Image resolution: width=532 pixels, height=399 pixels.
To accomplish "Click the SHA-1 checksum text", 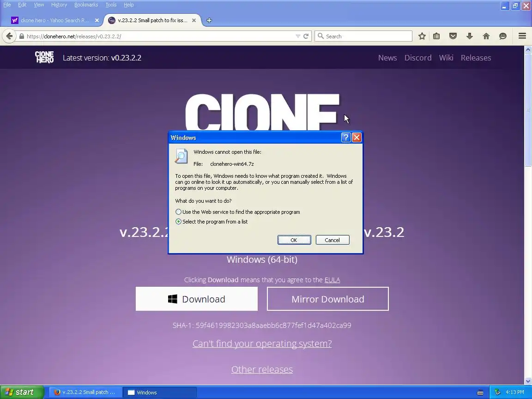I will pos(261,326).
